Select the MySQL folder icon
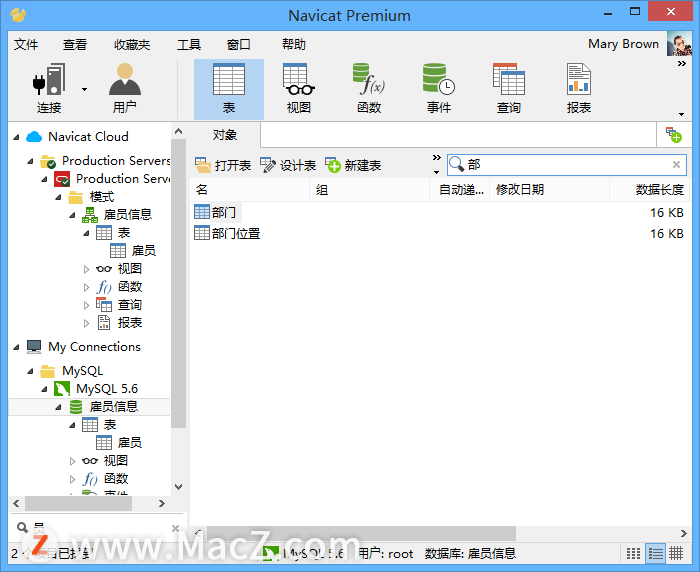Viewport: 700px width, 572px height. tap(48, 371)
